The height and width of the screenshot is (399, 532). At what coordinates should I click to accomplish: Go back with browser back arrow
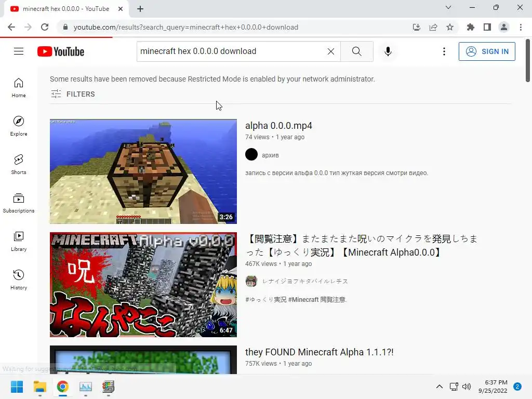coord(11,27)
